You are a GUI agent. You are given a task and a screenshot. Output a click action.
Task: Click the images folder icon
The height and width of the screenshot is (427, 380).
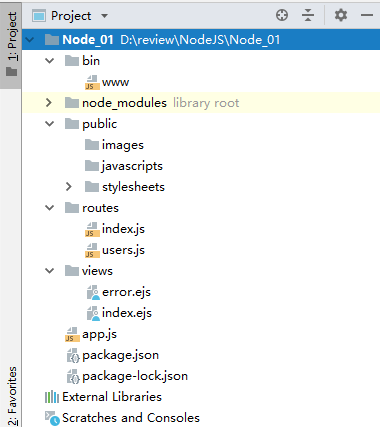point(92,145)
